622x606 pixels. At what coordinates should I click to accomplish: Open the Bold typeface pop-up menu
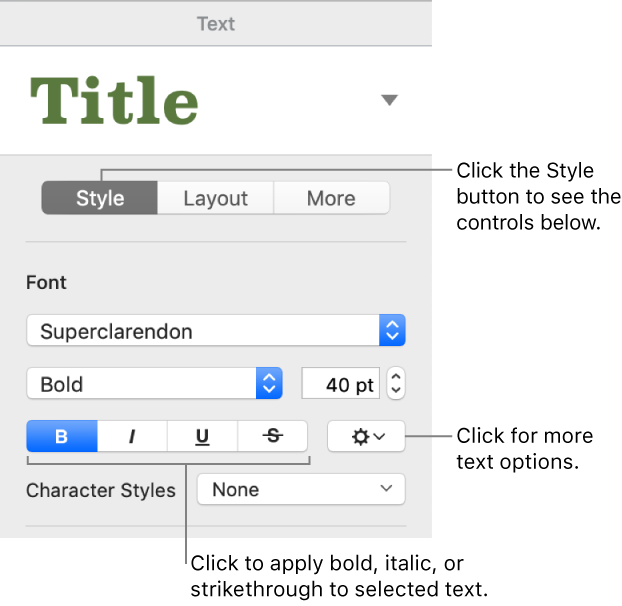point(145,384)
